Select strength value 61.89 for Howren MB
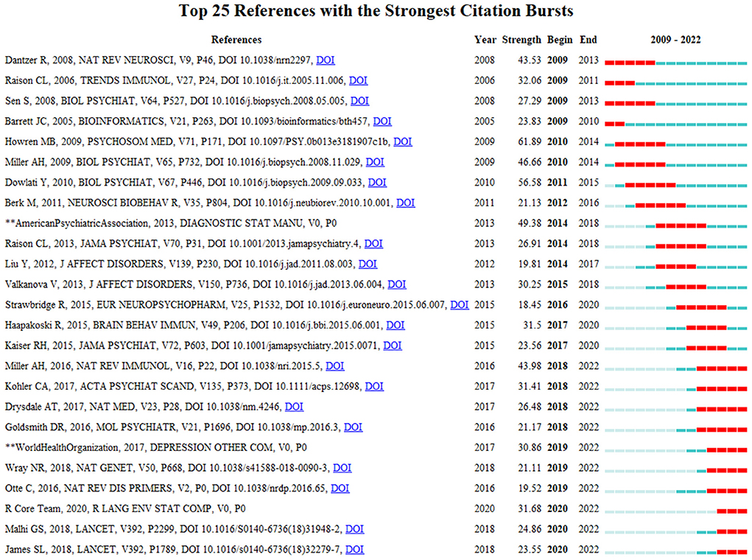 530,141
